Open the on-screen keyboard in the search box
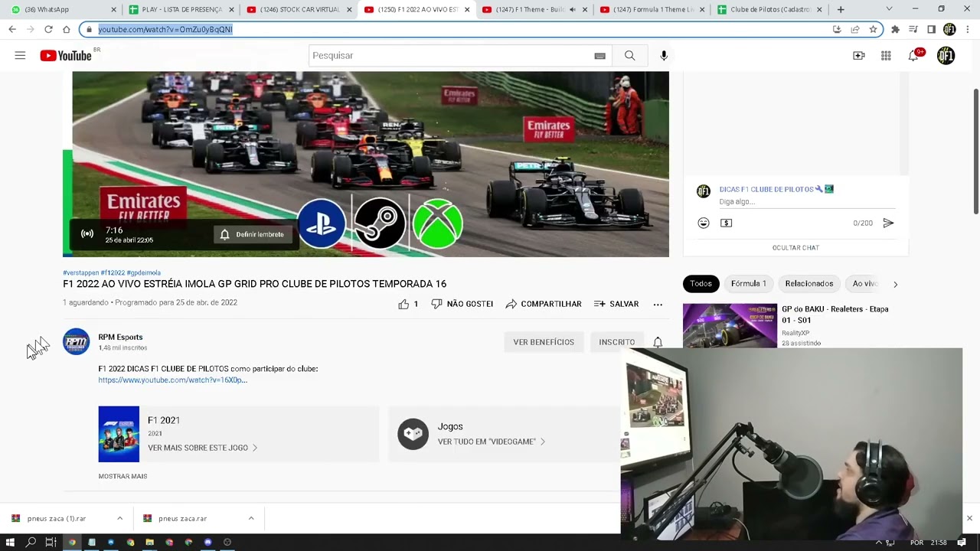 599,56
